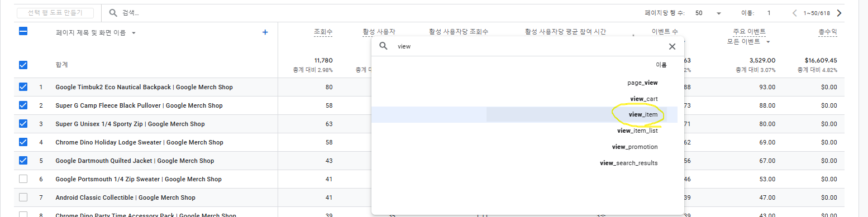The width and height of the screenshot is (868, 217).
Task: Sort by the 조회수 column header
Action: (323, 32)
